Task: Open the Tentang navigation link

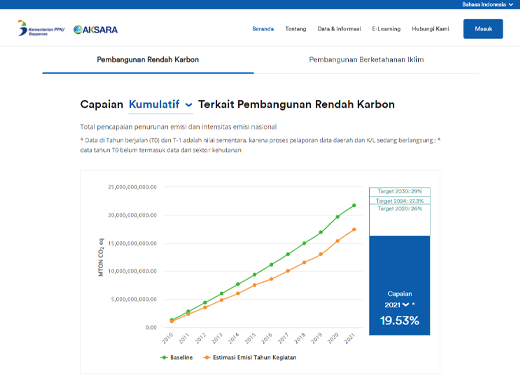Action: coord(295,29)
